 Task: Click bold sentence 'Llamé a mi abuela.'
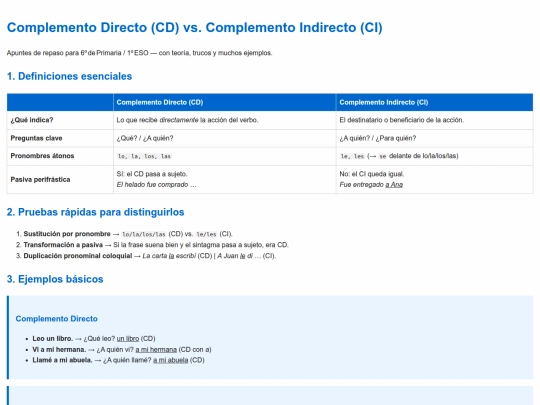[x=62, y=360]
